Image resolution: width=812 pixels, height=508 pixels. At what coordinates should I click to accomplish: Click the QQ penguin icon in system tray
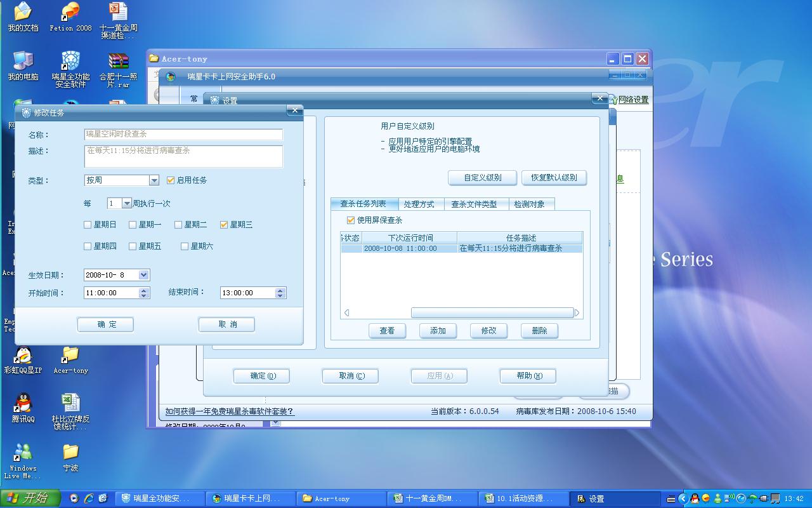pyautogui.click(x=695, y=498)
